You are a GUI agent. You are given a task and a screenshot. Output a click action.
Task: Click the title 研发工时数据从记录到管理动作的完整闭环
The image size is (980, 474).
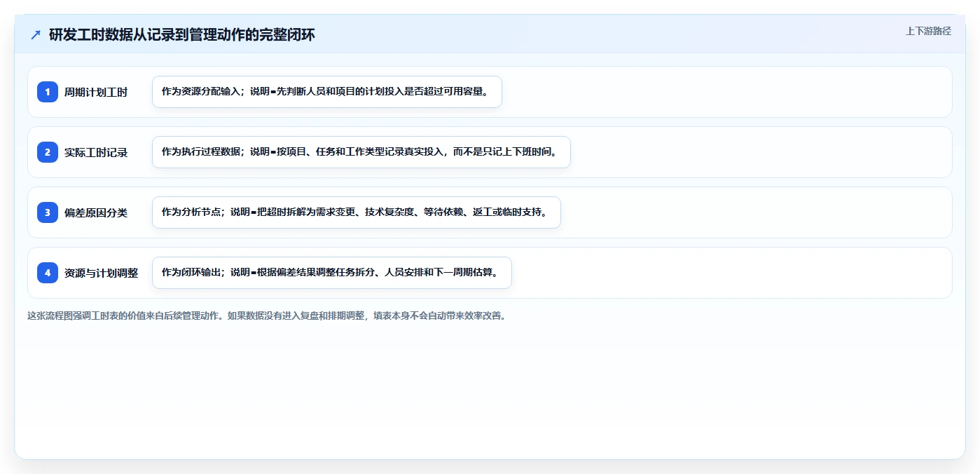click(182, 35)
